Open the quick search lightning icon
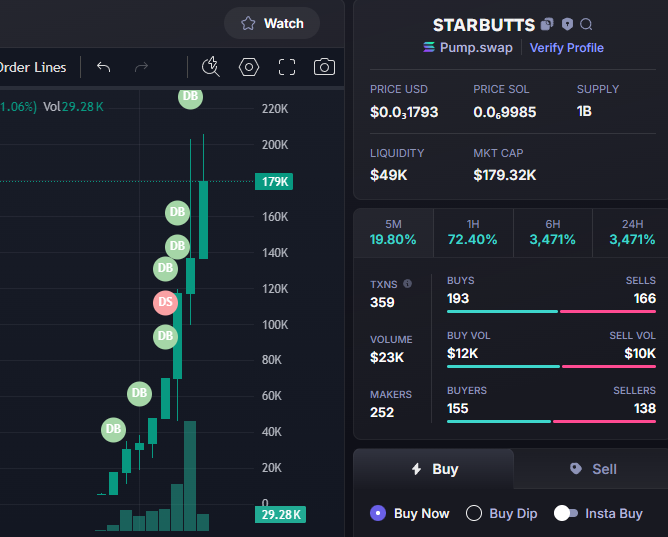 click(211, 67)
